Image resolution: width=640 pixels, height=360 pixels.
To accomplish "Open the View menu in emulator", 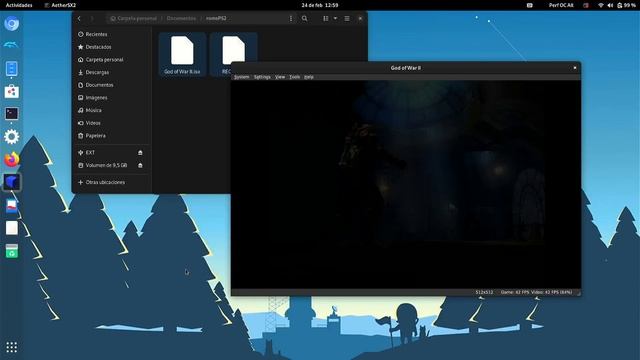I will (x=280, y=77).
